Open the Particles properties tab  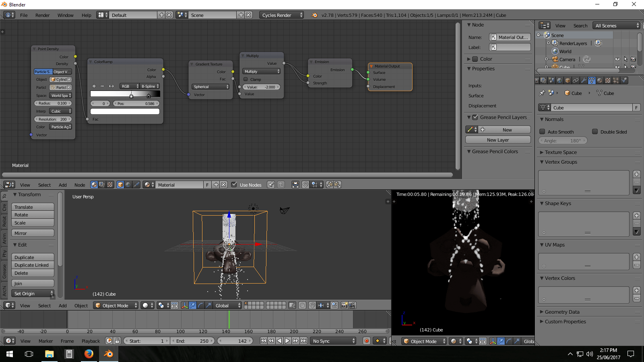615,80
